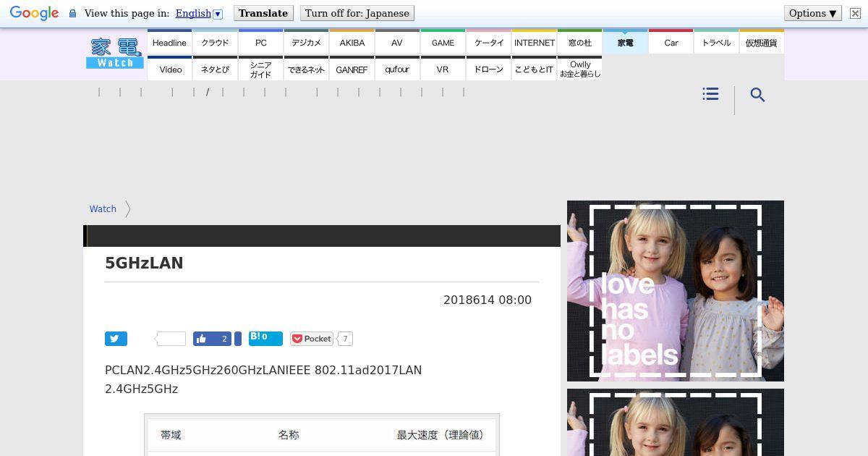The height and width of the screenshot is (456, 868).
Task: Switch to the PC tab
Action: [x=260, y=42]
